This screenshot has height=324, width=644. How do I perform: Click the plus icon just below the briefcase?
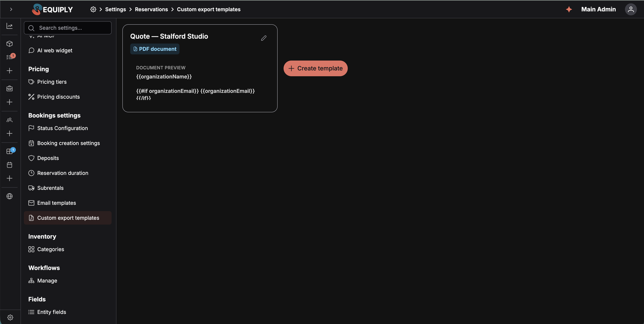(10, 102)
